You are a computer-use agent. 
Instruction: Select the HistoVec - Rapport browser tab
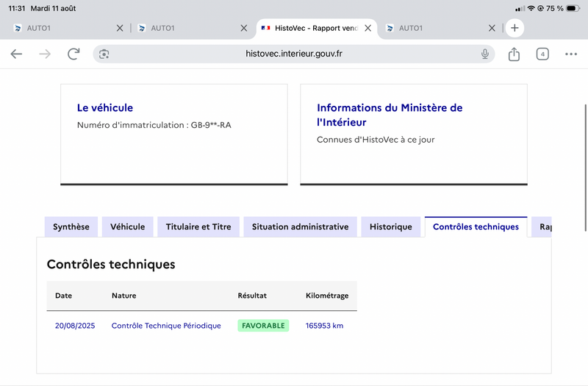[316, 28]
